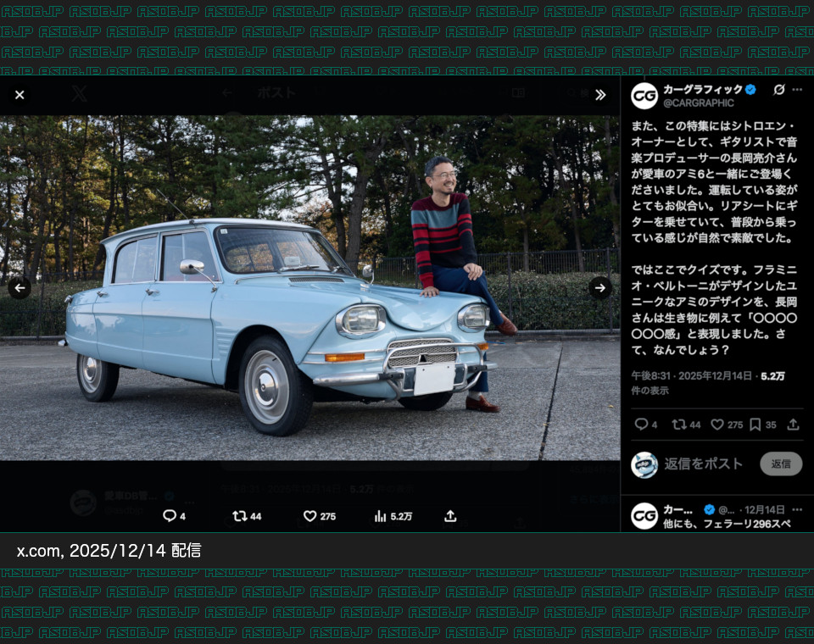
Task: Go back using the left arrow on the photo
Action: [20, 288]
